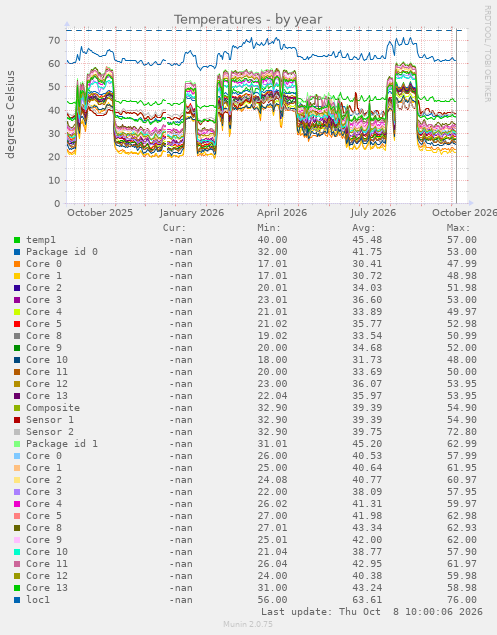Image resolution: width=497 pixels, height=635 pixels.
Task: Select the Max column header
Action: pyautogui.click(x=459, y=228)
